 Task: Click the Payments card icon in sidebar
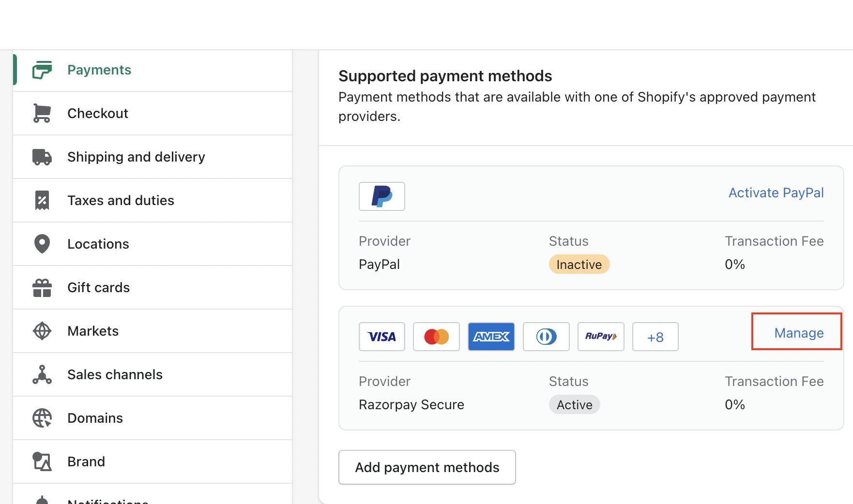(42, 70)
